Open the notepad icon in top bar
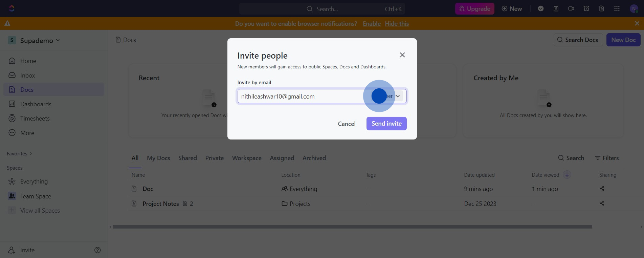Viewport: 644px width, 258px height. (556, 9)
